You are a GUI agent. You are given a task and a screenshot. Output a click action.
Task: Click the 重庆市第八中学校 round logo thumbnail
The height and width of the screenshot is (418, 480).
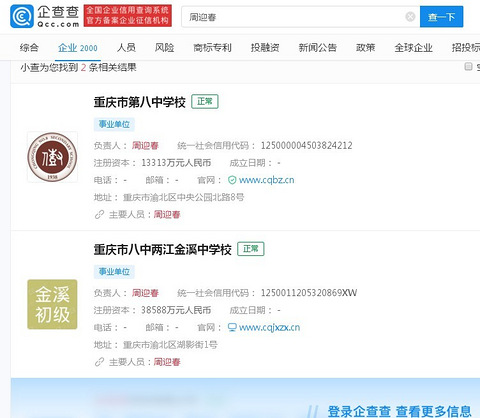pos(52,157)
